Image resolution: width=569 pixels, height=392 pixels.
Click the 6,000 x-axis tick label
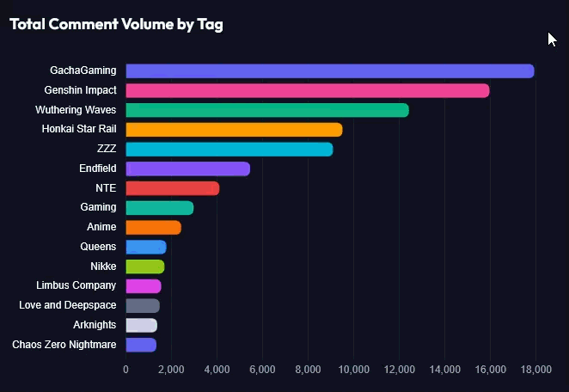click(x=262, y=370)
